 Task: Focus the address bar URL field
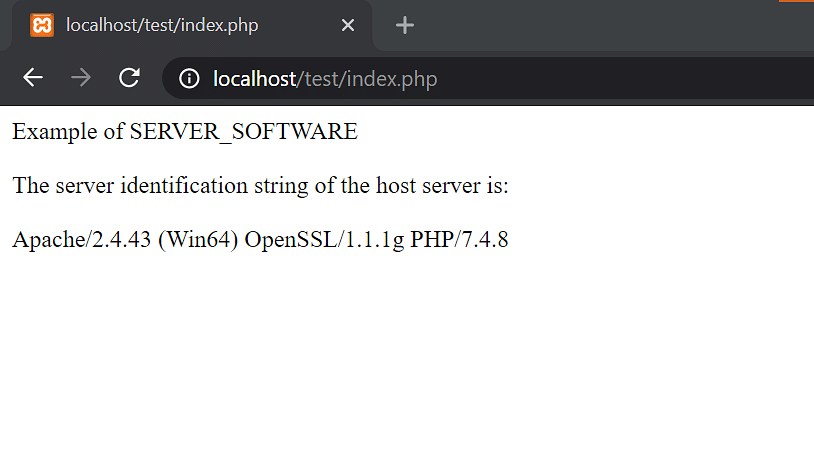[488, 78]
